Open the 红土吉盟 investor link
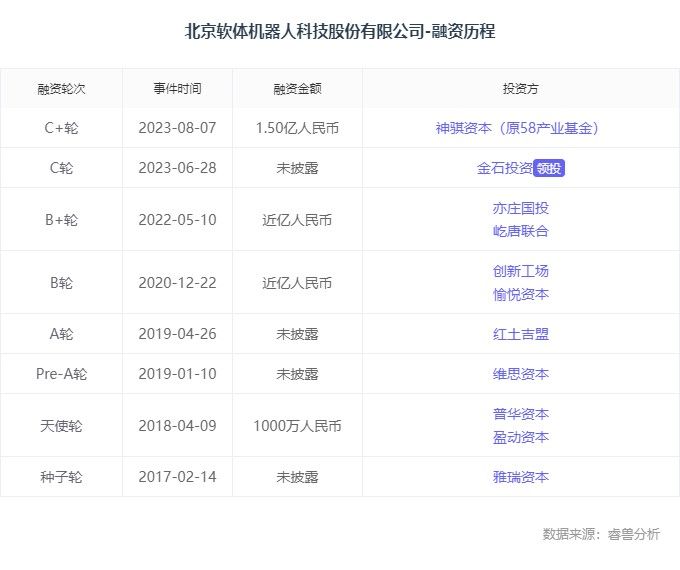Image resolution: width=680 pixels, height=570 pixels. click(x=520, y=334)
